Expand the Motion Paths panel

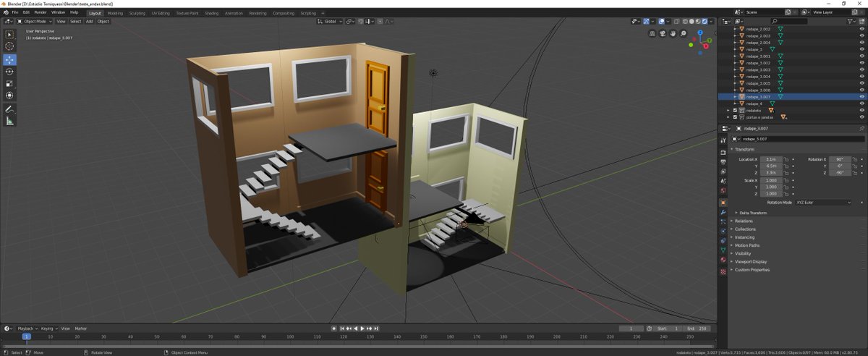click(746, 245)
